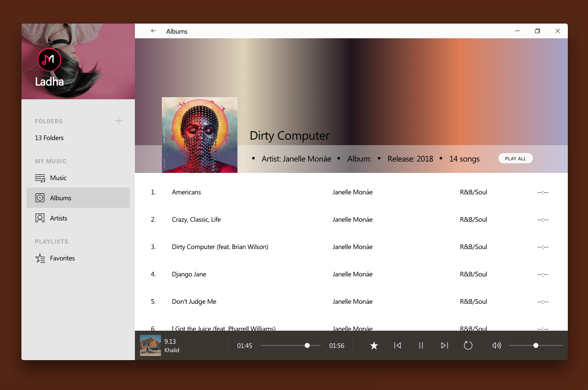Play the song Django Jane
Screen dimensions: 588x390
[189, 274]
